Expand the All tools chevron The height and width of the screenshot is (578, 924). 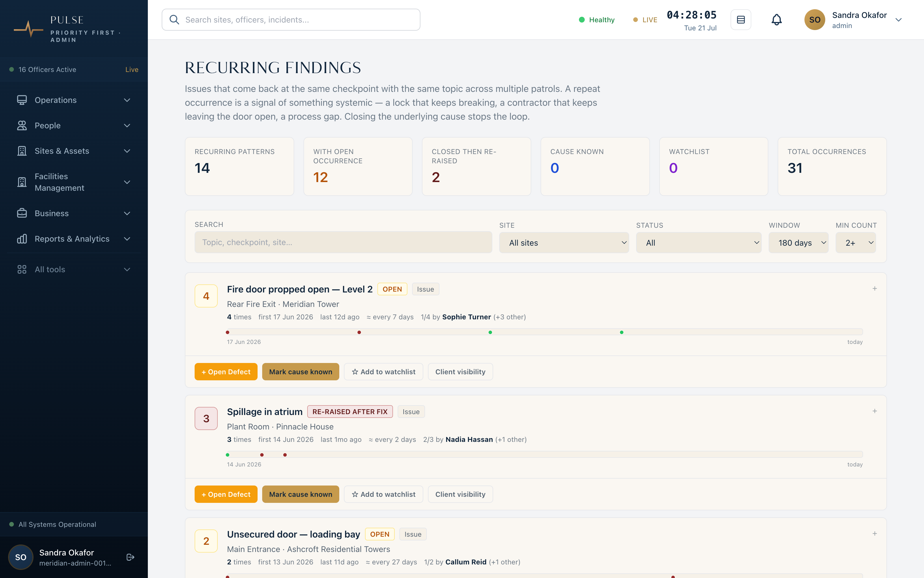127,270
